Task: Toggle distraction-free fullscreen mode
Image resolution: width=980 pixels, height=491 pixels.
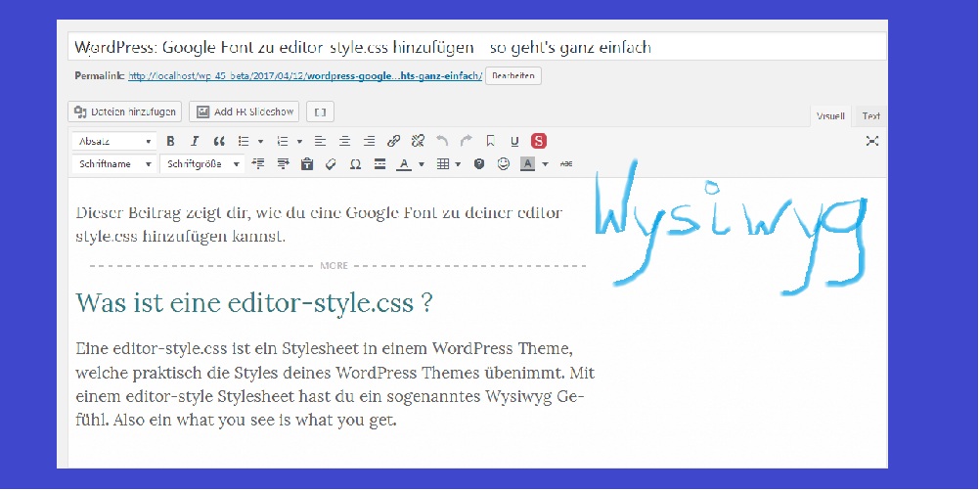Action: click(871, 141)
